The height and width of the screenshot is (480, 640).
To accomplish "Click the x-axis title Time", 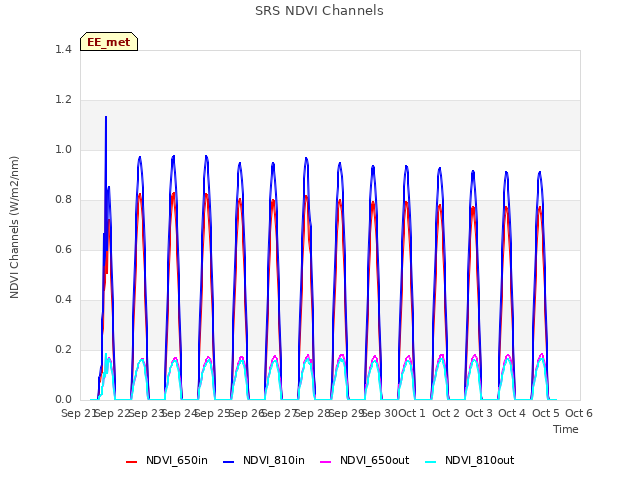I will coord(566,429).
